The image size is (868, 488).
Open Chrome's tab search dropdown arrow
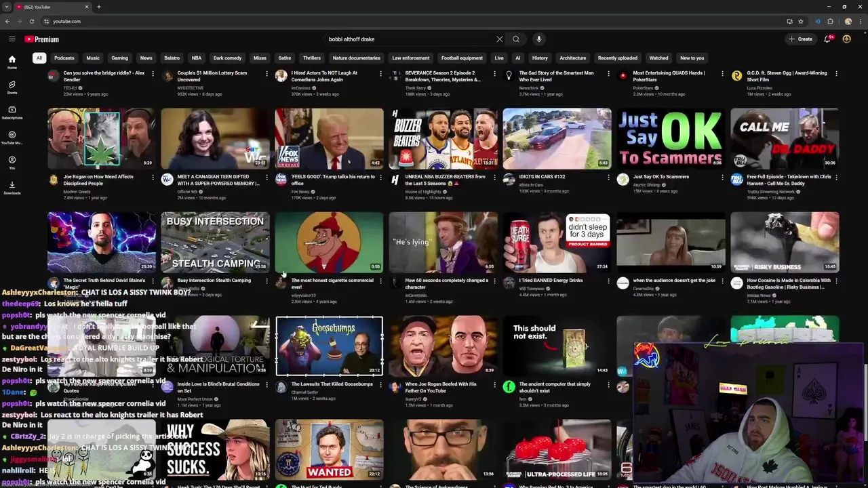point(7,7)
